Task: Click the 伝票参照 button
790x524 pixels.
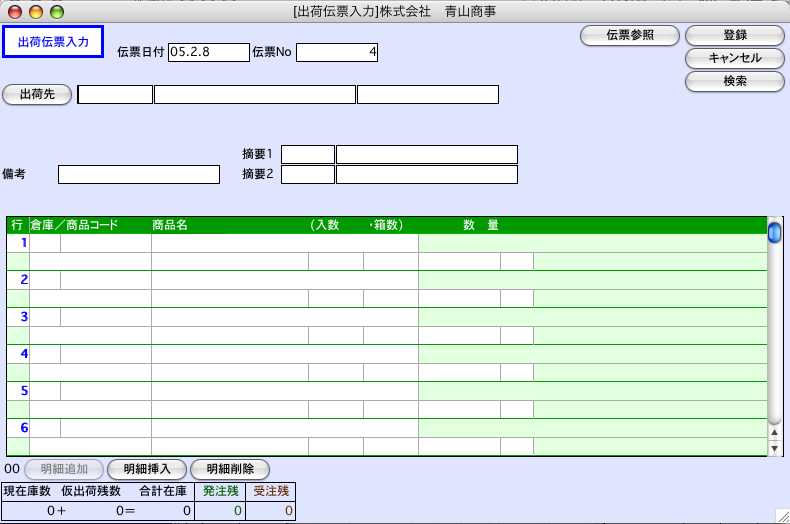Action: tap(630, 35)
